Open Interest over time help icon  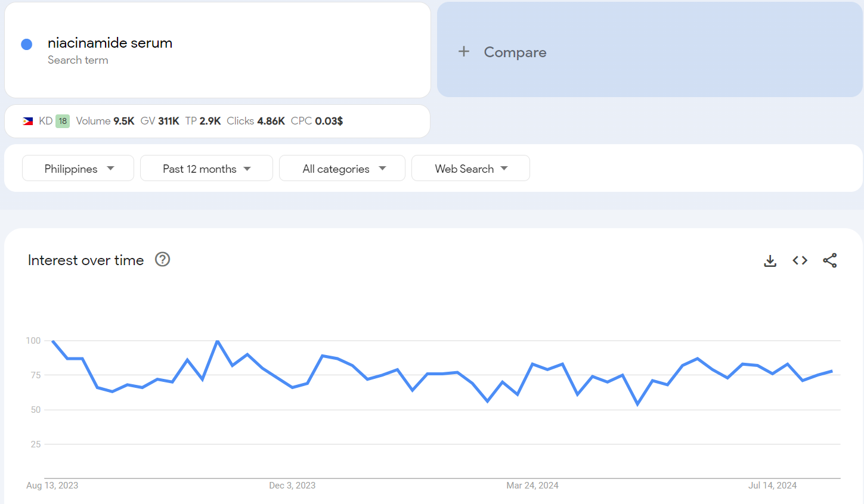162,260
